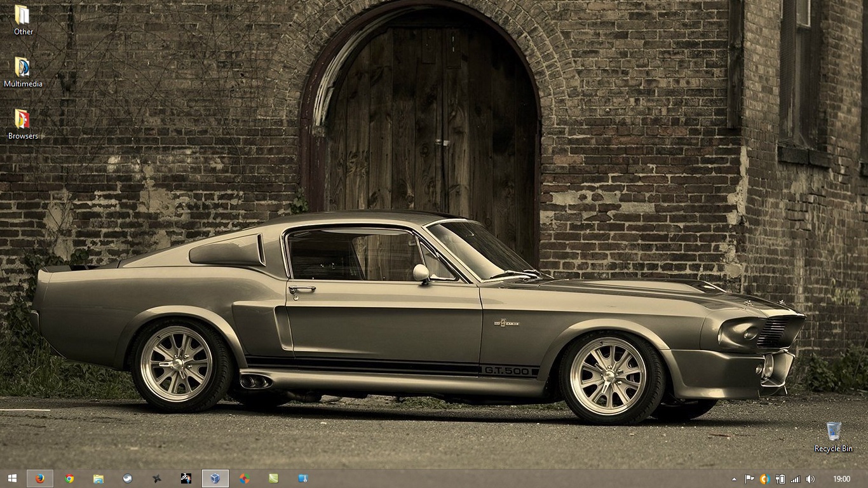Open the 3ds Max taskbar icon
The width and height of the screenshot is (868, 488).
coord(186,478)
